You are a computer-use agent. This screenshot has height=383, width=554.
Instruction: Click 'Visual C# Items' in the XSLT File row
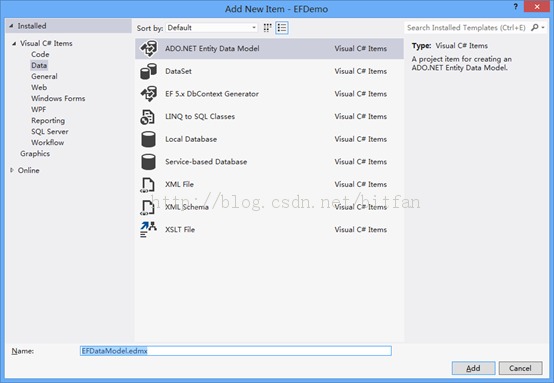coord(360,230)
